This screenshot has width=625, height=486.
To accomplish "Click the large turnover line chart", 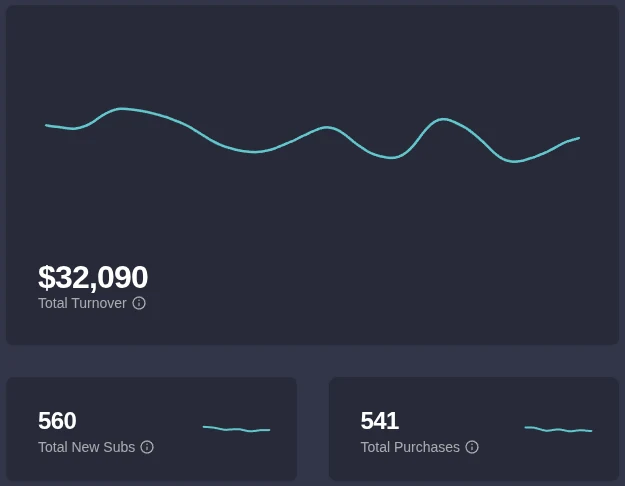I will point(312,135).
